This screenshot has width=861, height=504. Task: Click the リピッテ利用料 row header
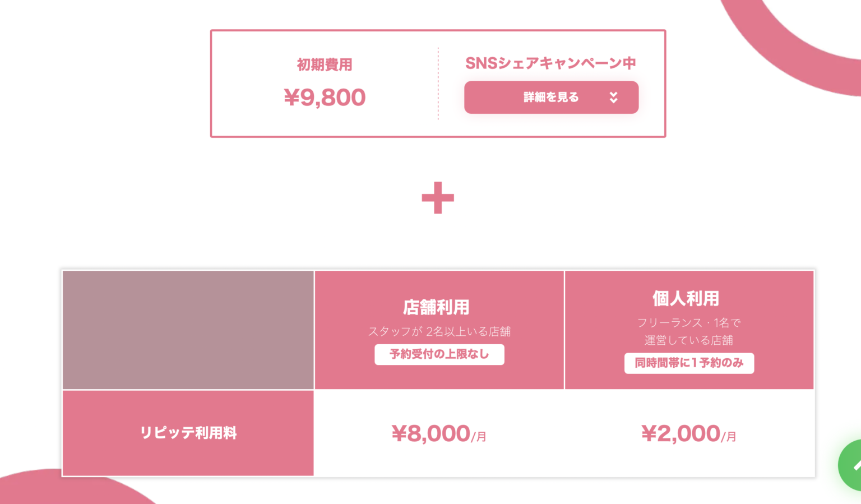[188, 433]
